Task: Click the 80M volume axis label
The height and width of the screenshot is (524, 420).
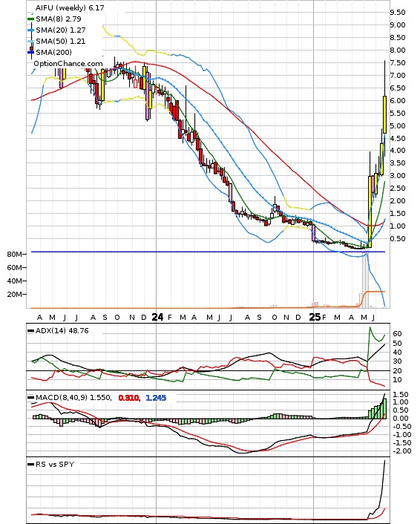Action: [x=14, y=255]
